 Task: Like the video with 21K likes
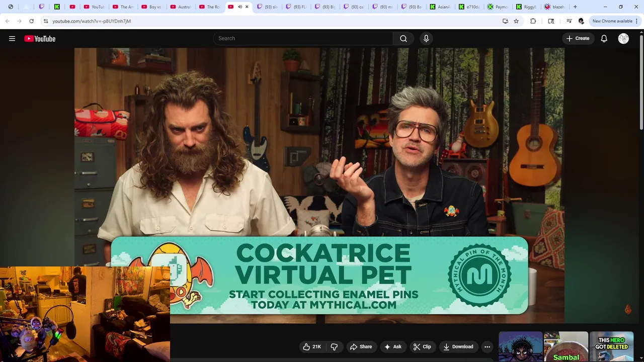point(312,346)
